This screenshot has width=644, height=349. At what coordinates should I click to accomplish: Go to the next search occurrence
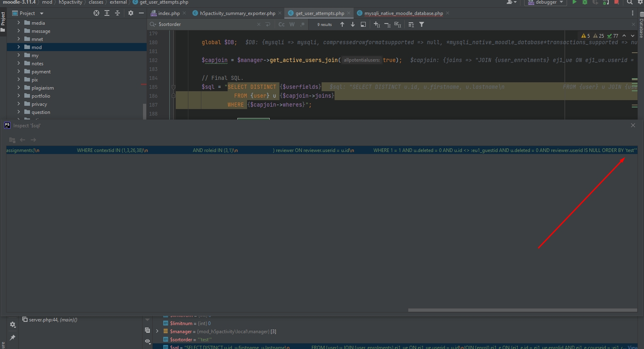(x=353, y=24)
